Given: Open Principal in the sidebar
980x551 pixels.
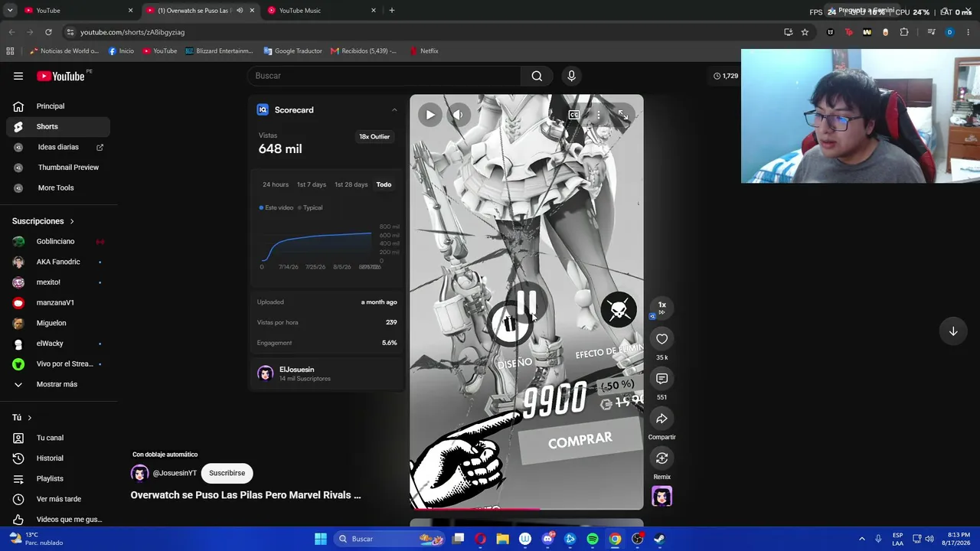Looking at the screenshot, I should (59, 106).
